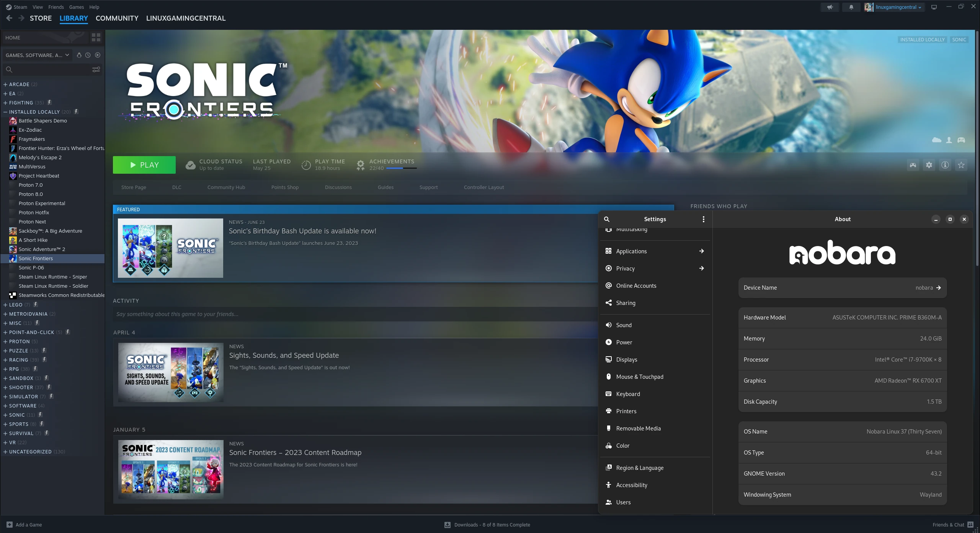Open the Controller Layout link
The image size is (980, 533).
coord(484,187)
